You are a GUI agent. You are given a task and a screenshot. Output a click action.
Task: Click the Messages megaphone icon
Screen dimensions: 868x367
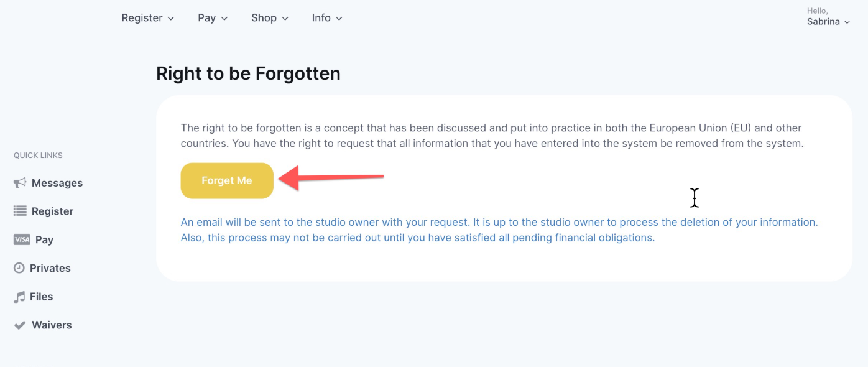(x=20, y=183)
